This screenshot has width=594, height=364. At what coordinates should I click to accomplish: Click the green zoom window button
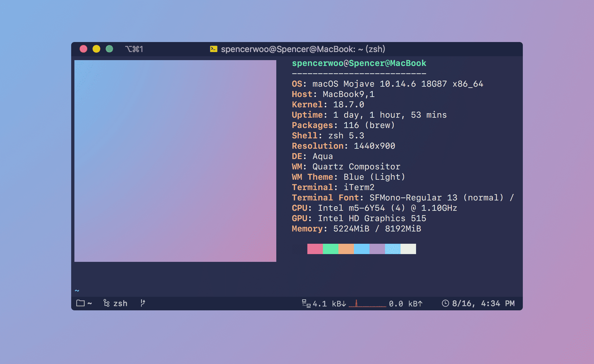pos(109,49)
